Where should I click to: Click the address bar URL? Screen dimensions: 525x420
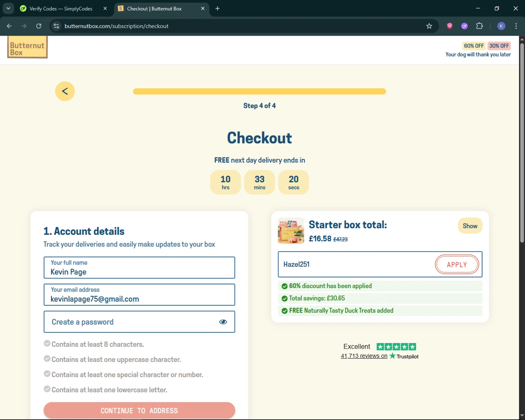click(117, 26)
